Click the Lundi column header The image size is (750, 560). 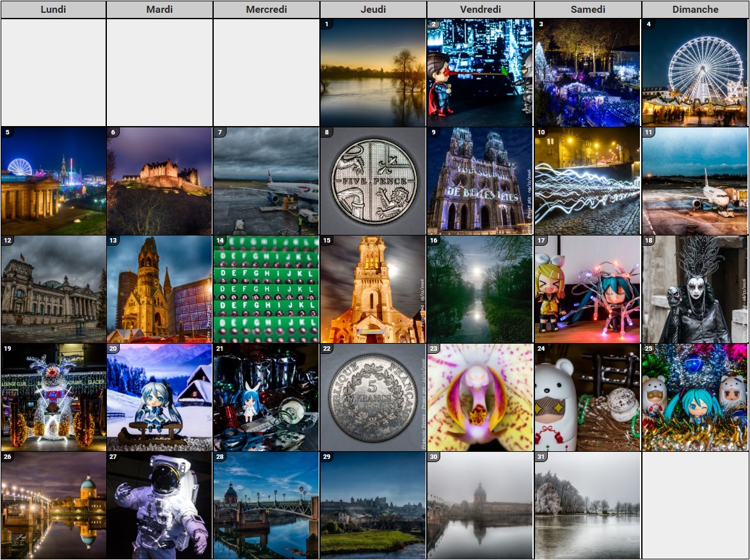point(53,10)
